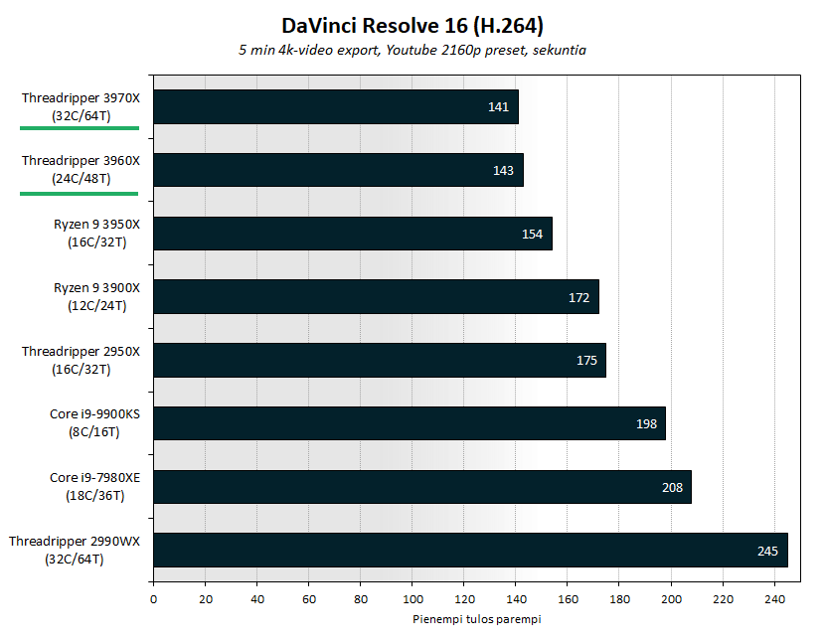Click the x-axis tick label "180"
This screenshot has height=644, width=825.
(619, 599)
